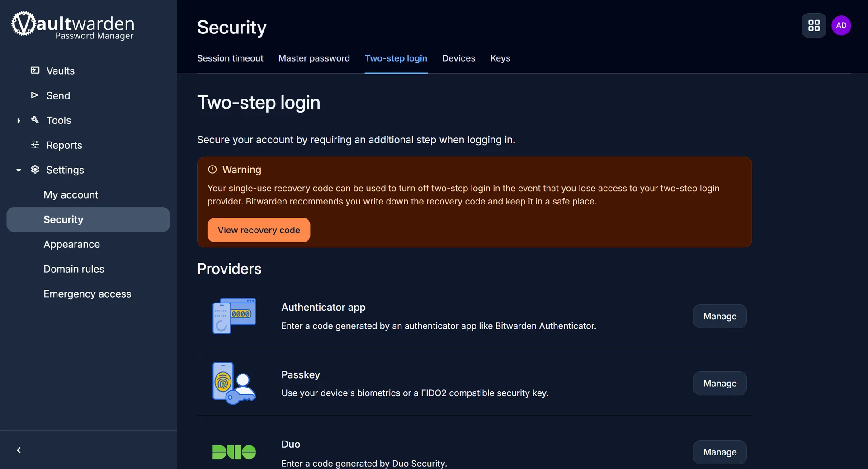Click the Vaults icon in sidebar
Viewport: 868px width, 469px height.
click(x=35, y=71)
